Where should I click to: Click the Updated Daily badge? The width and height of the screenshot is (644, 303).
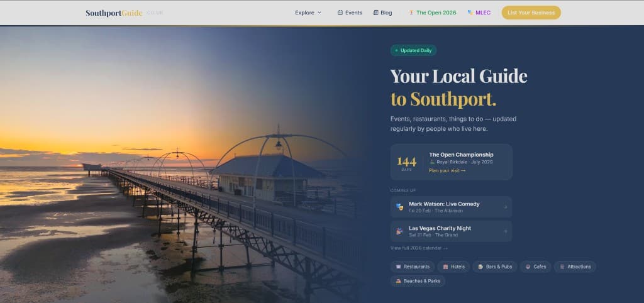tap(413, 50)
